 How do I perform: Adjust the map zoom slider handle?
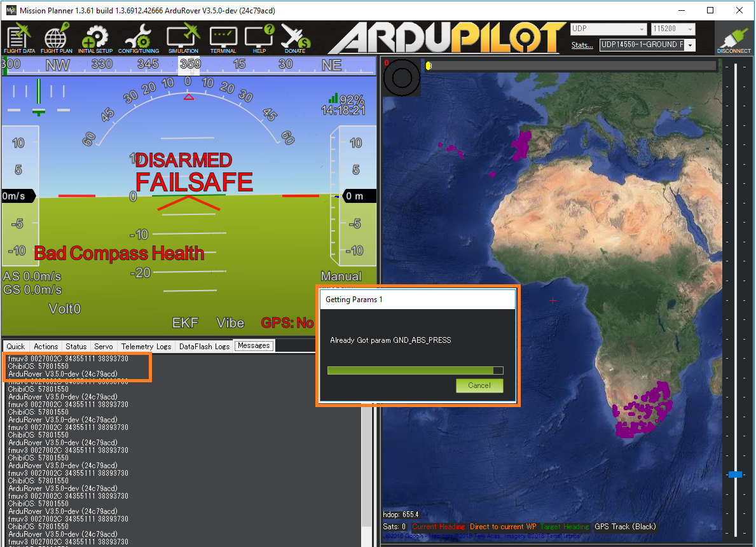(735, 474)
